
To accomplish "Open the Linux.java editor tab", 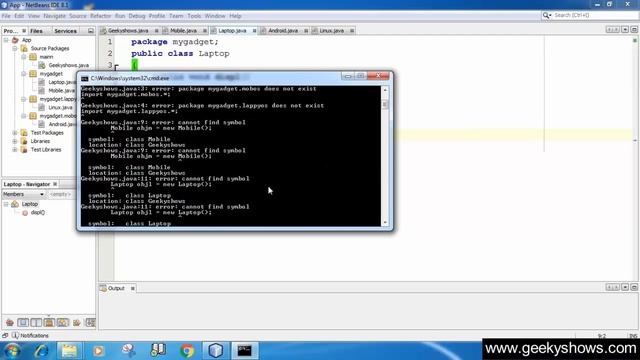I will (331, 31).
